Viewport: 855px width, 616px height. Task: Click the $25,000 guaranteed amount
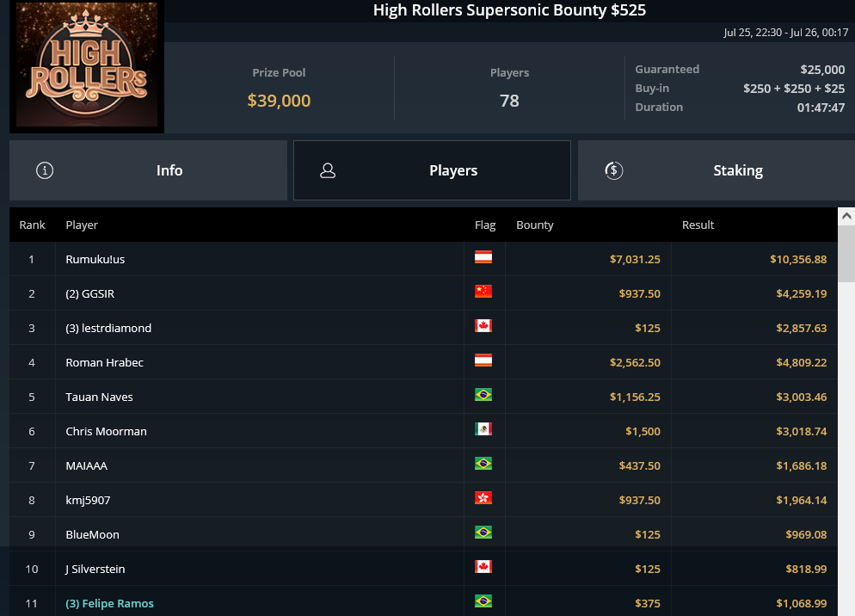click(x=822, y=70)
